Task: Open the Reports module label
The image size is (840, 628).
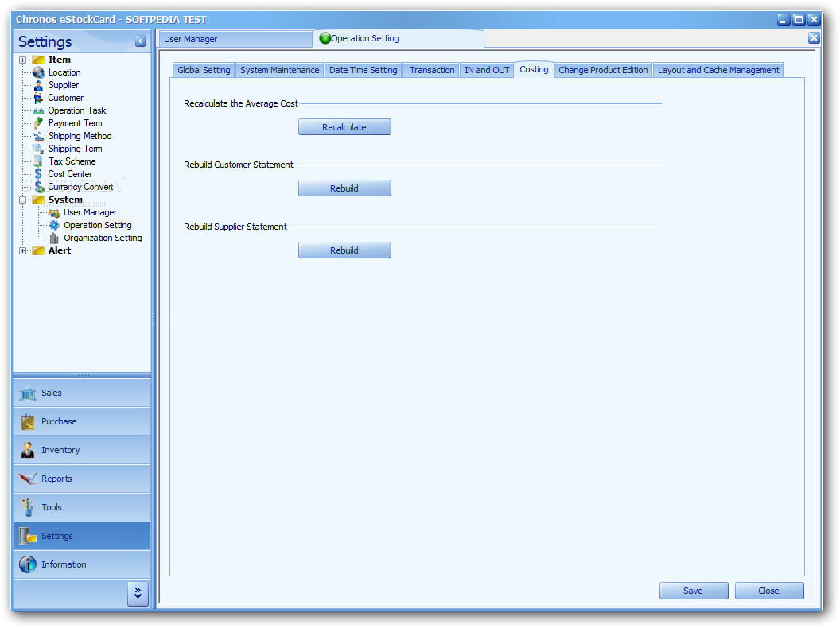Action: coord(56,479)
